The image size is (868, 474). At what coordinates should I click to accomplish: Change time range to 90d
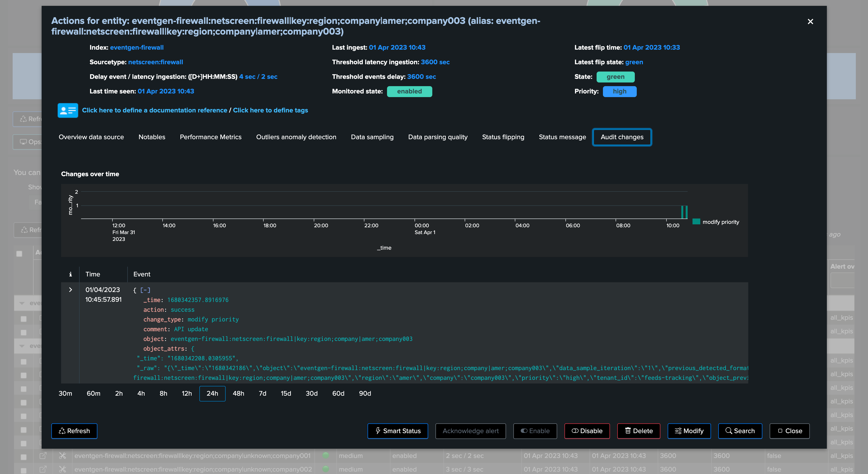(x=365, y=393)
